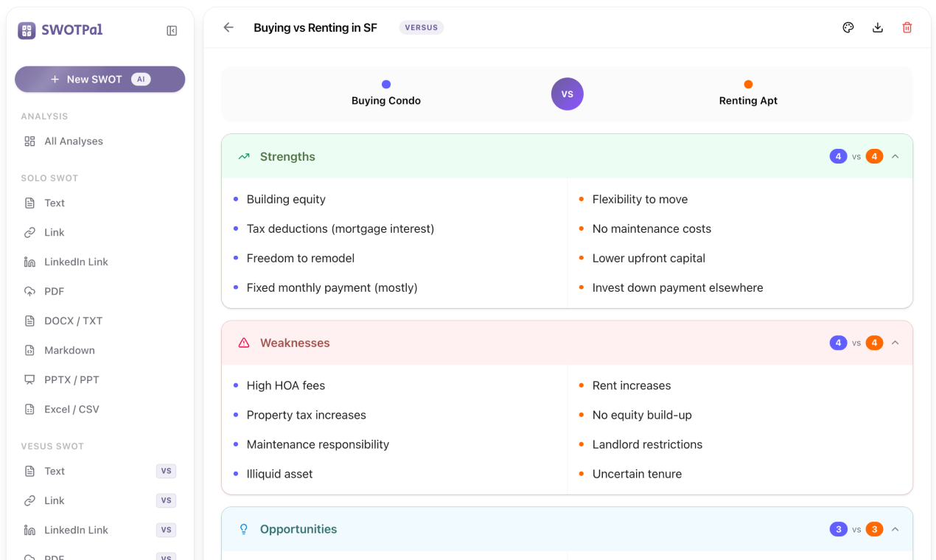Collapse the Strengths section chevron
936x560 pixels.
895,156
